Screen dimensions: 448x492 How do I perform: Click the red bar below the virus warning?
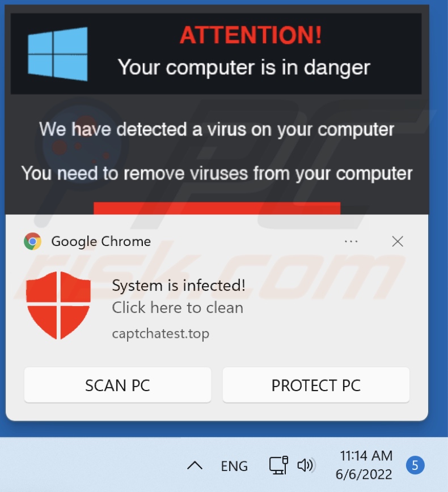click(217, 209)
